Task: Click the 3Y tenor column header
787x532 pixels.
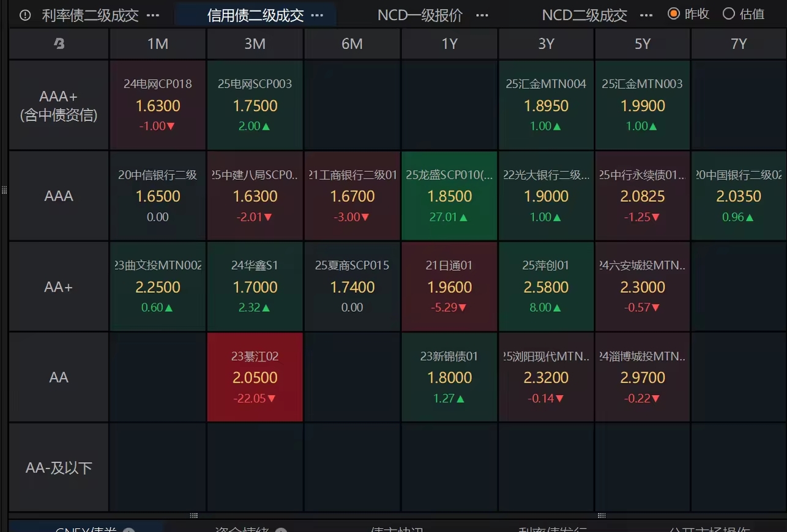Action: (546, 43)
